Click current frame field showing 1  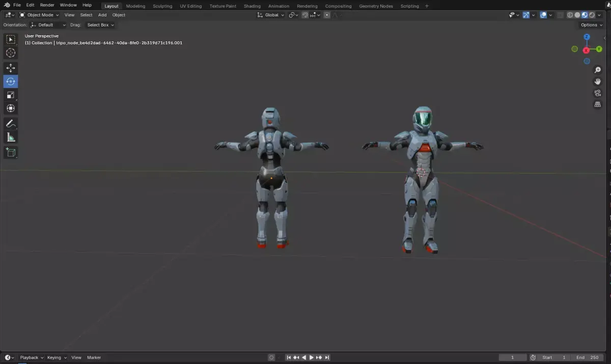tap(512, 357)
